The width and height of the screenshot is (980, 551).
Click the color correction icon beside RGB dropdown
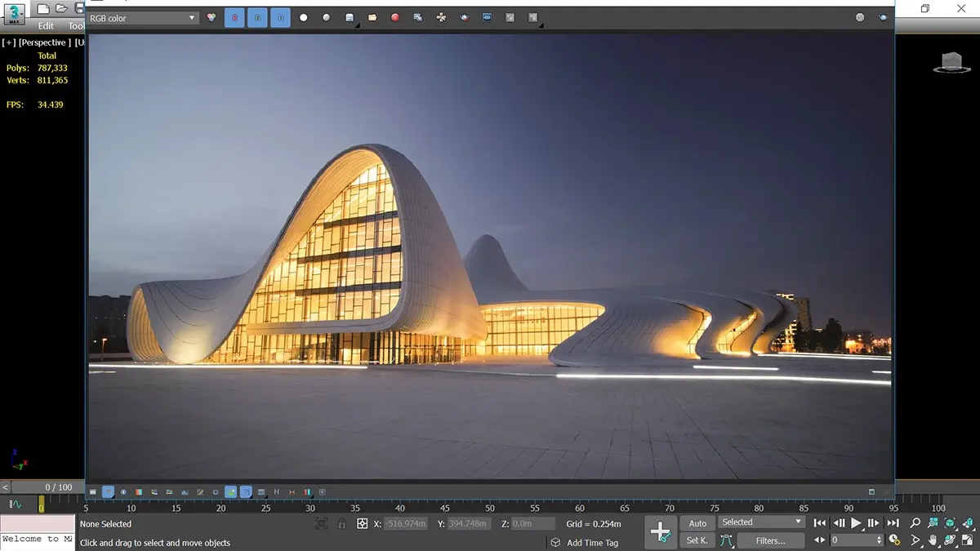point(212,17)
